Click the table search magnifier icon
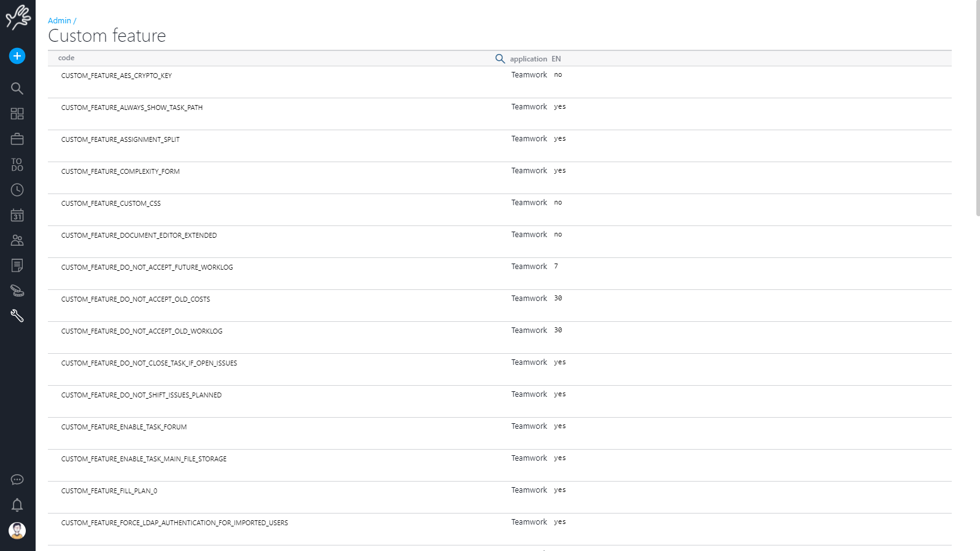The image size is (980, 551). [x=500, y=58]
